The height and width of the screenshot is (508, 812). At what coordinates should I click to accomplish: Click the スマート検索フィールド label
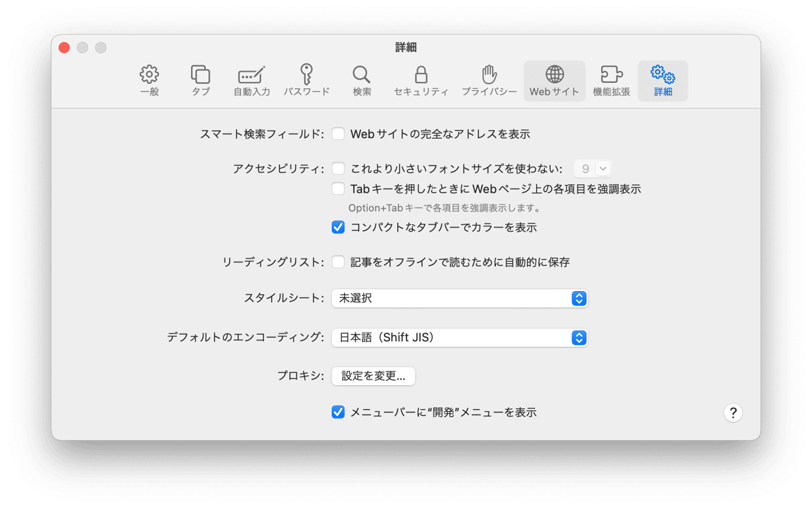click(x=262, y=134)
